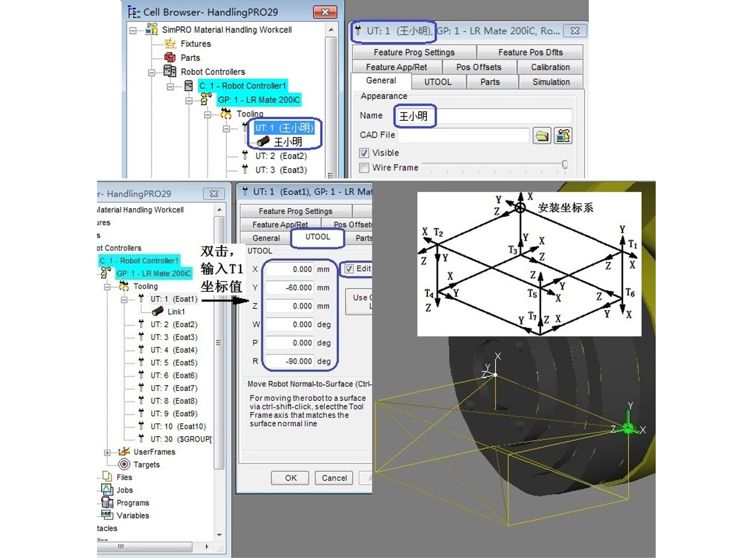Open the Simulation tab
This screenshot has height=560, width=747.
(551, 82)
